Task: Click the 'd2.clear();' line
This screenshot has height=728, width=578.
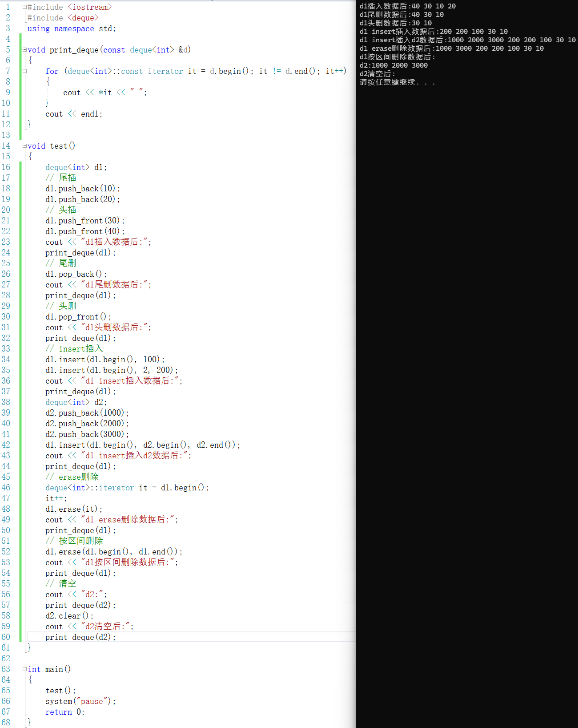Action: (x=69, y=616)
